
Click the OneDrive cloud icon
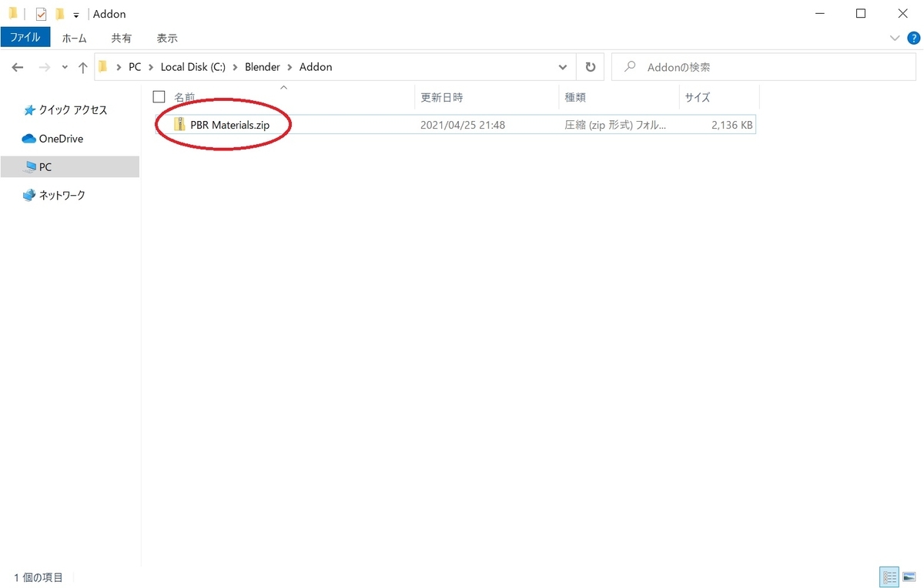point(29,139)
